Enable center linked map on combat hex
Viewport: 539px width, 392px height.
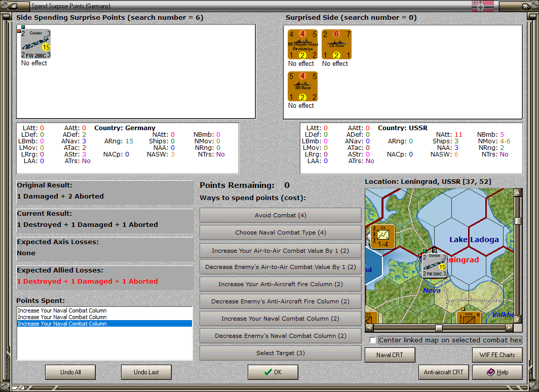373,340
